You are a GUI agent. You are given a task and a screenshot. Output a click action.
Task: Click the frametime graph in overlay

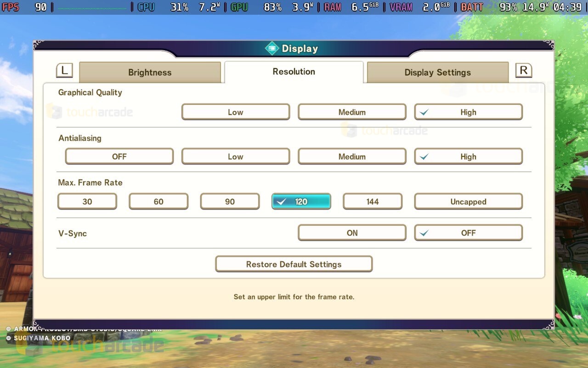pos(92,7)
